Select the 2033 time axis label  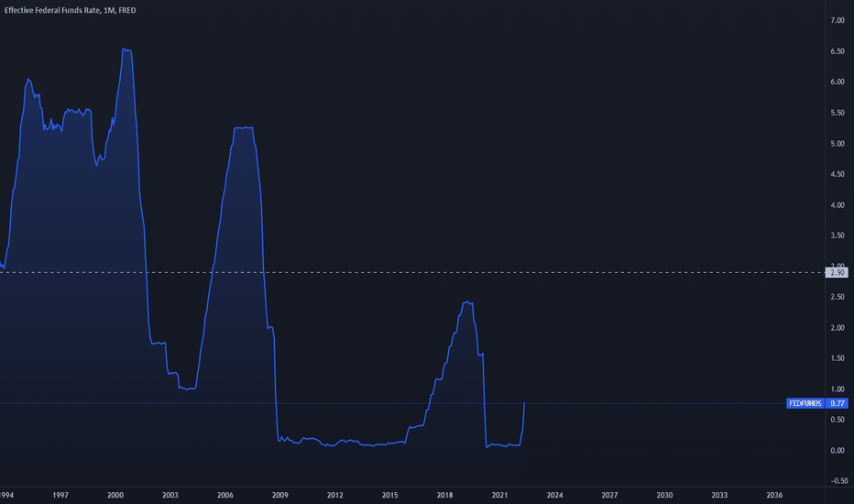tap(719, 495)
